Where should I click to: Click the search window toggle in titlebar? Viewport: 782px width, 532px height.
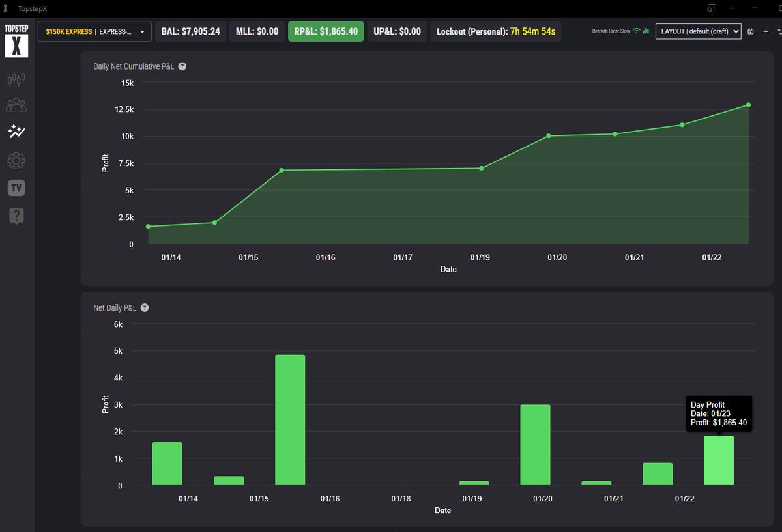point(711,8)
